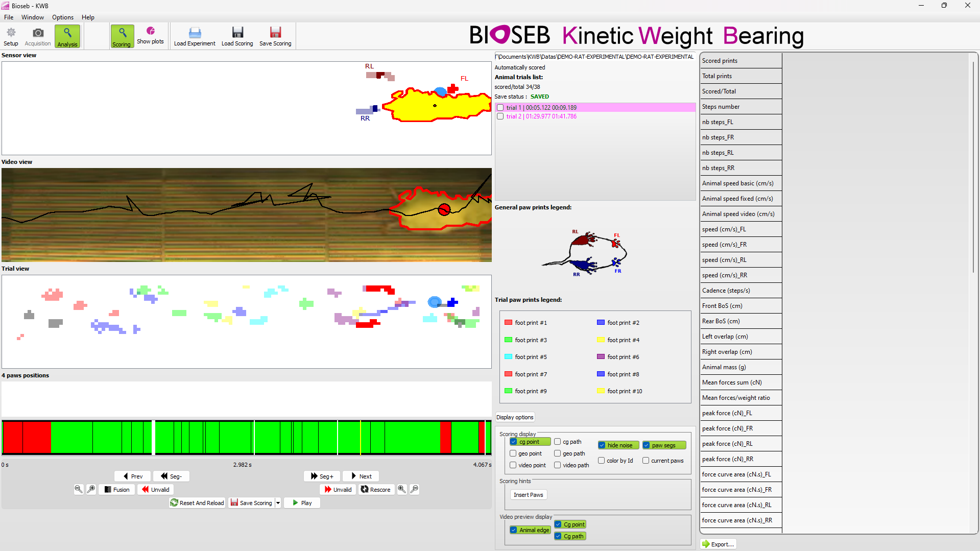Click the Rescore refresh button
980x551 pixels.
[376, 489]
